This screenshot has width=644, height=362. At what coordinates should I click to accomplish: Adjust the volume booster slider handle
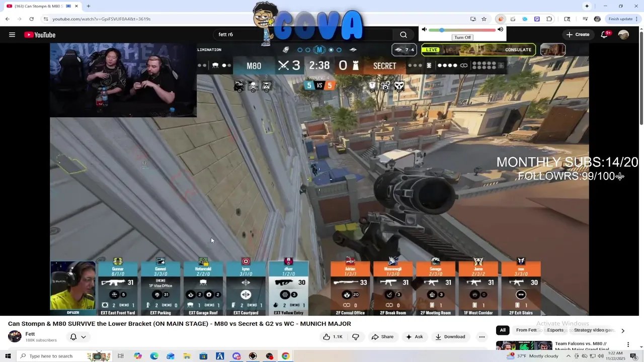[x=442, y=30]
